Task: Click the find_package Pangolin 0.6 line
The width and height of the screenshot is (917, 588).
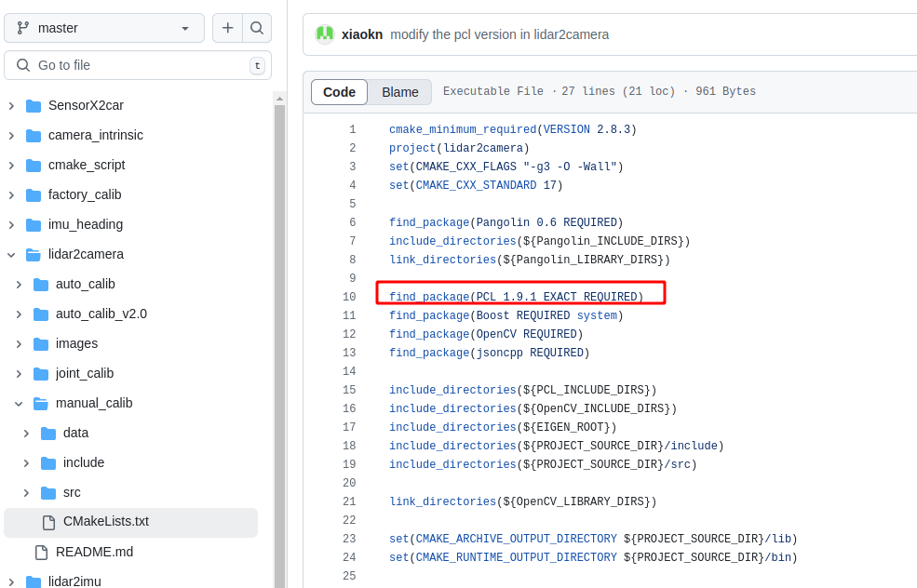Action: tap(506, 222)
